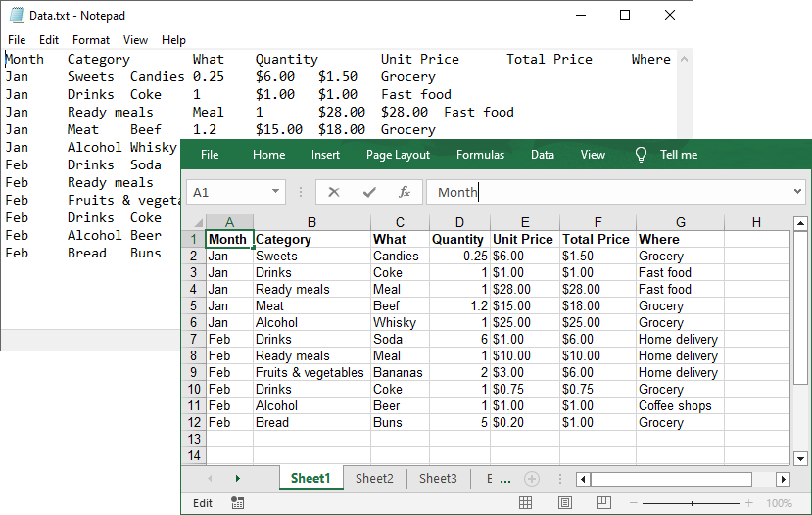Select column D header
Viewport: 812px width, 515px height.
coord(459,222)
